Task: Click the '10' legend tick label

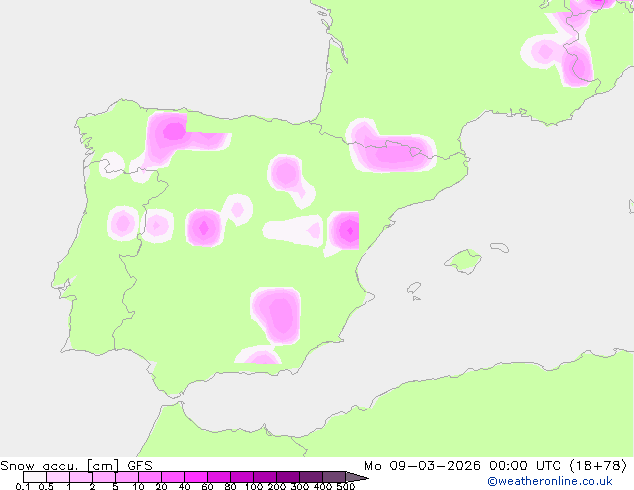Action: pyautogui.click(x=138, y=486)
